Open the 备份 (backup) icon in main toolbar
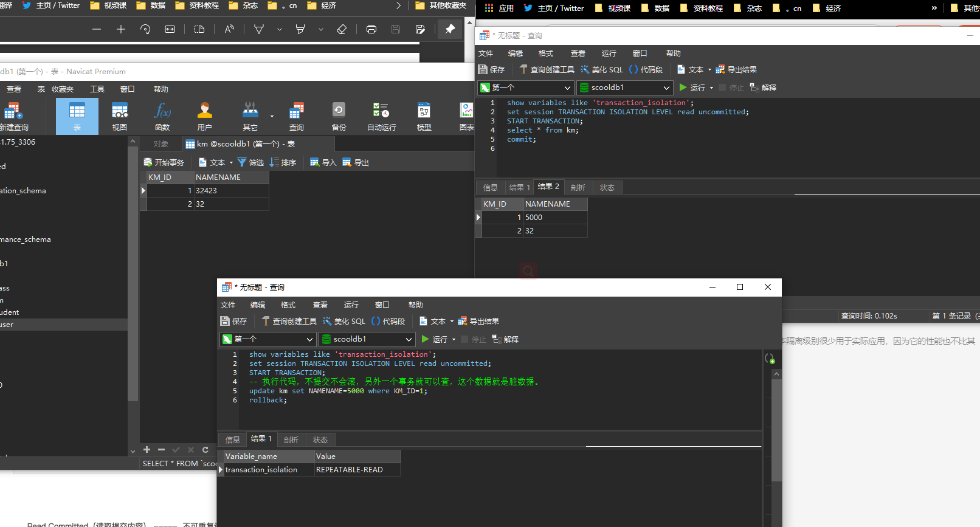 click(339, 117)
